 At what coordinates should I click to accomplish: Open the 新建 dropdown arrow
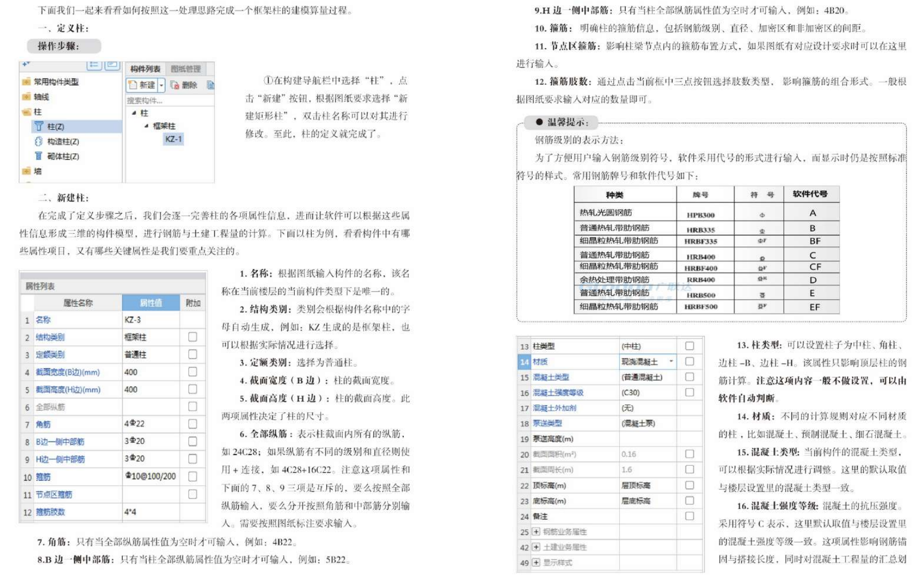click(161, 85)
